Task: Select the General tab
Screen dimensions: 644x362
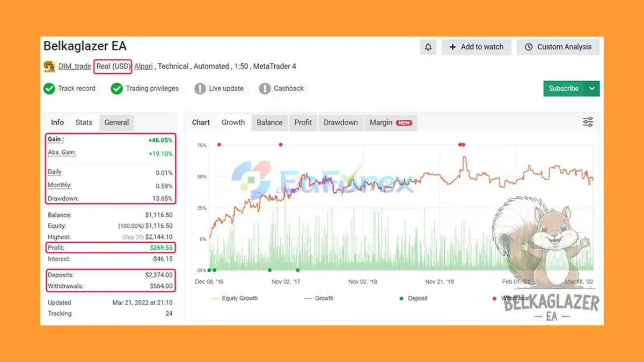Action: click(x=116, y=122)
